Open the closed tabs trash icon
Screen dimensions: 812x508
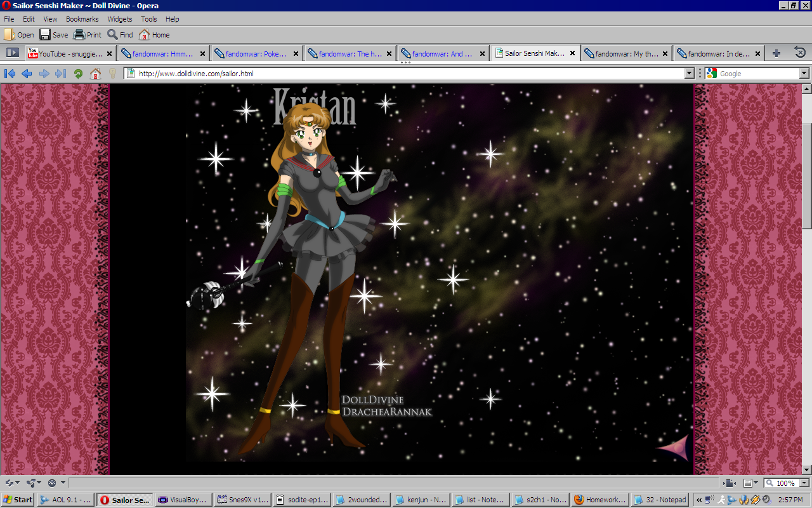point(800,53)
